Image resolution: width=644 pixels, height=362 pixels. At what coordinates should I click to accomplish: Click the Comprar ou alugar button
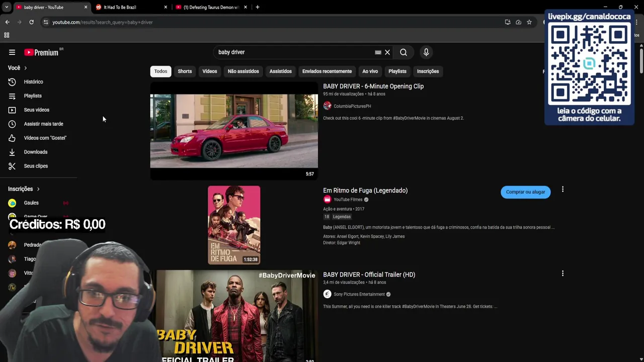coord(525,192)
